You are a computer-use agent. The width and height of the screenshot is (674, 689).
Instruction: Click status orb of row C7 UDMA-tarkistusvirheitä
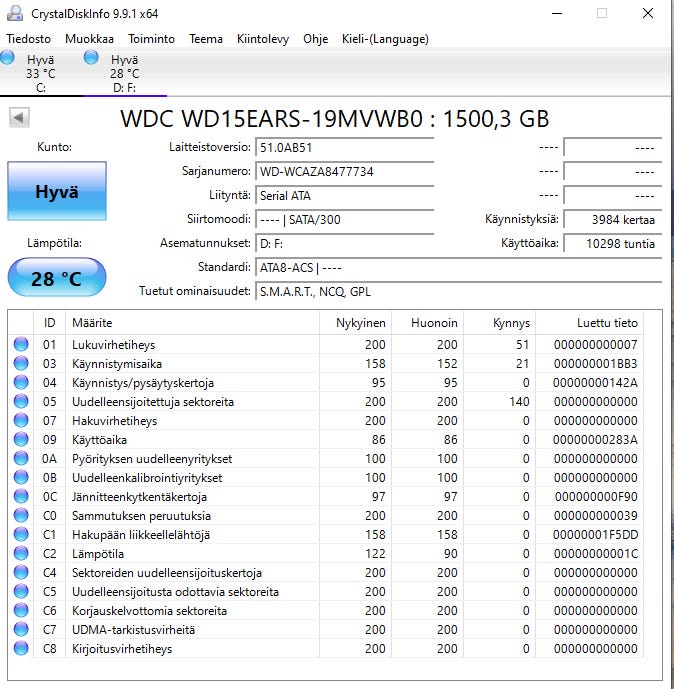pyautogui.click(x=21, y=629)
